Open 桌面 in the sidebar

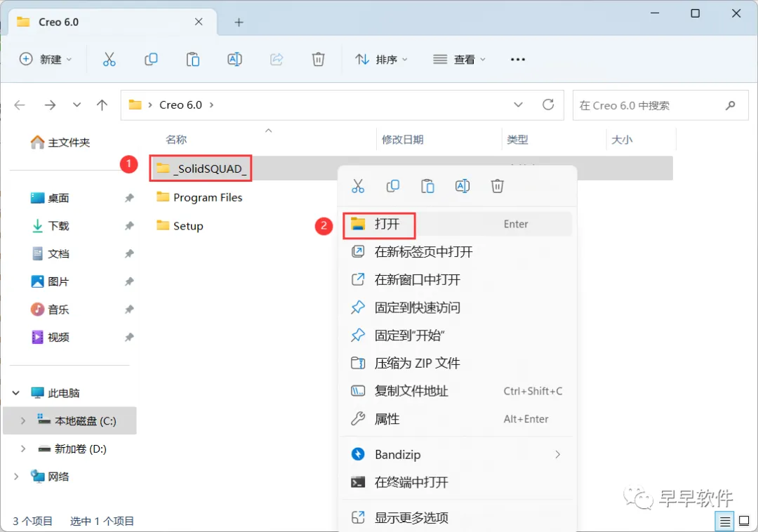click(x=50, y=198)
